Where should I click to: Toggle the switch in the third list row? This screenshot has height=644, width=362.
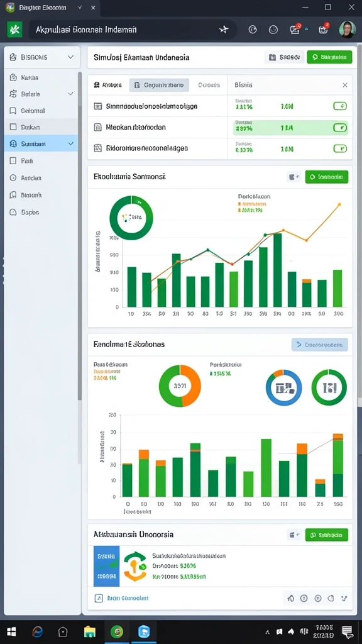click(x=340, y=148)
